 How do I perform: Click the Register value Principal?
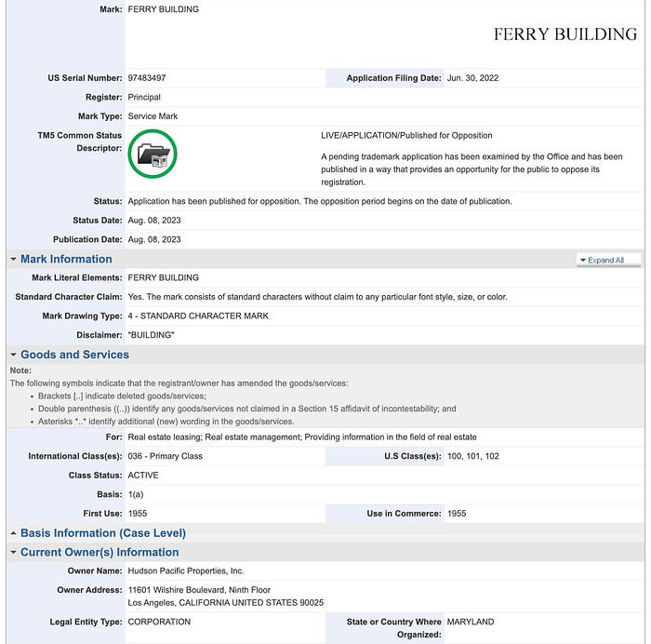click(144, 97)
